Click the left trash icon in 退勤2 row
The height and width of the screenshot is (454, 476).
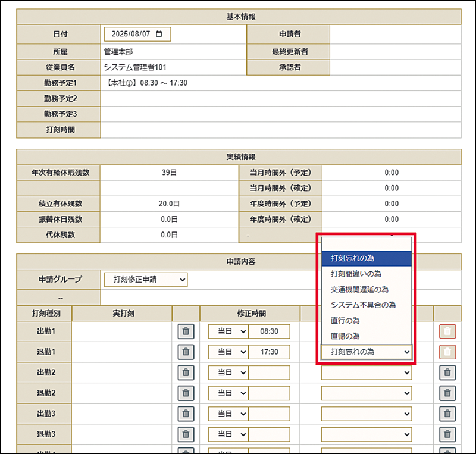click(x=186, y=393)
